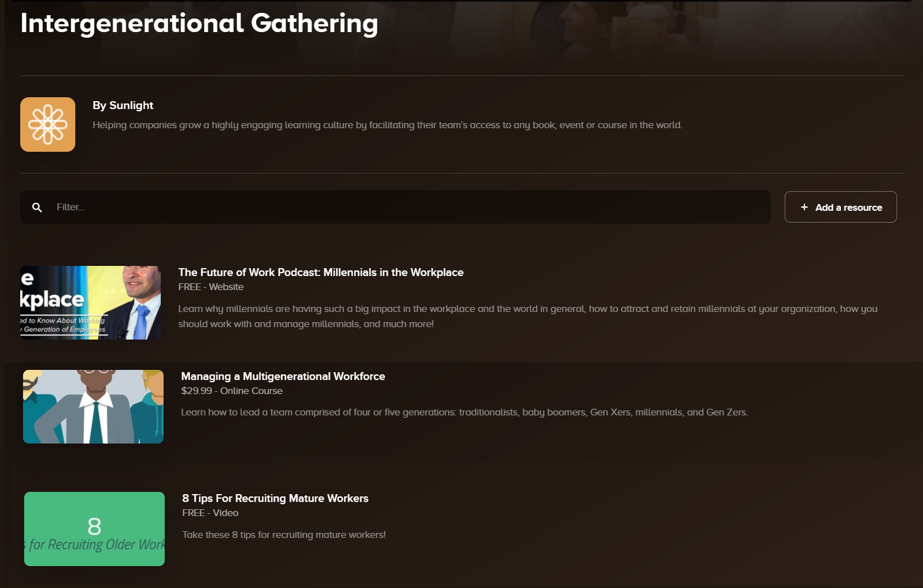Click the "$29.99 - Online Course" price label
Screen dimensions: 923x588
232,391
